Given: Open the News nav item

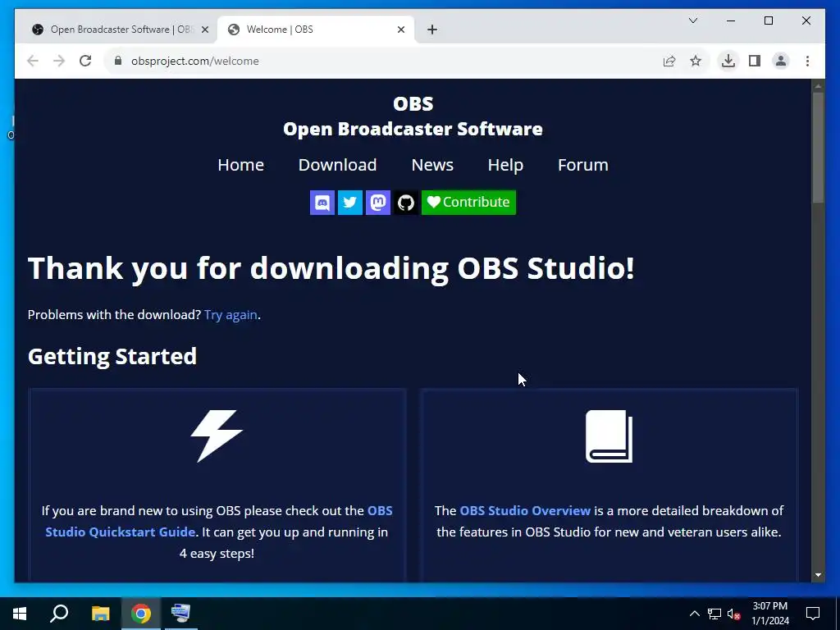Looking at the screenshot, I should 432,165.
